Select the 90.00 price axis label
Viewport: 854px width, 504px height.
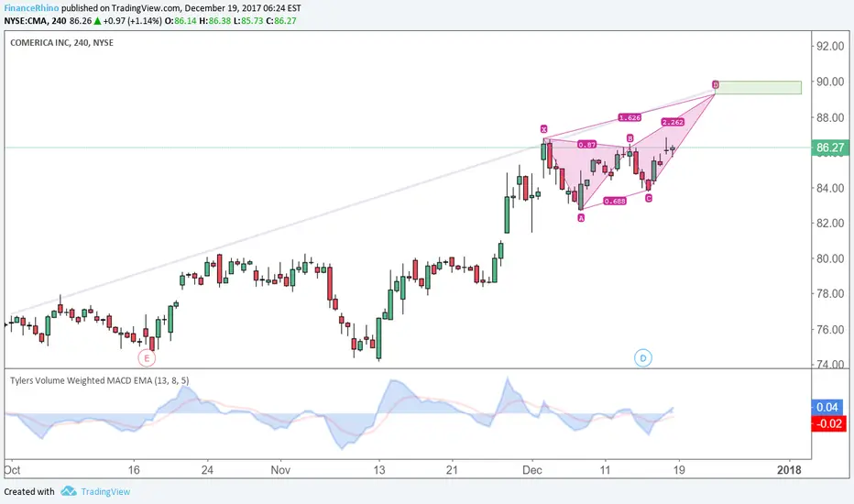(x=830, y=82)
